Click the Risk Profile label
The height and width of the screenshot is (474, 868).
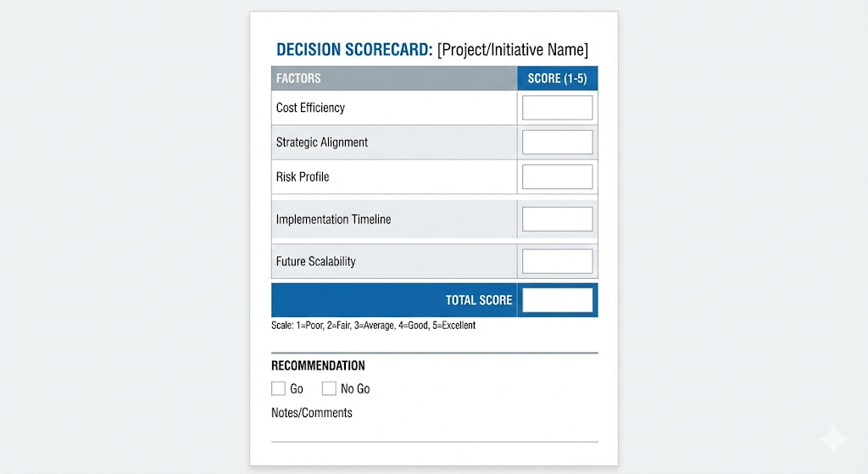pyautogui.click(x=303, y=176)
